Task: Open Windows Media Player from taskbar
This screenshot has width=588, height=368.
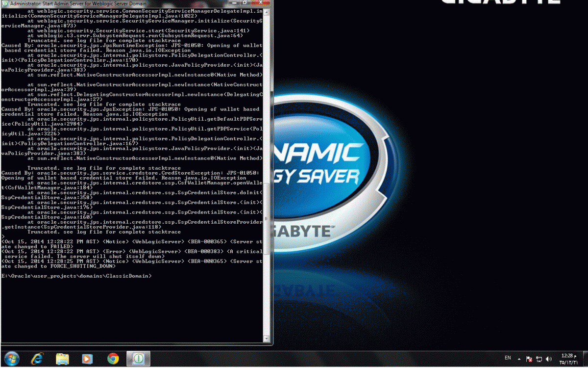Action: 87,359
